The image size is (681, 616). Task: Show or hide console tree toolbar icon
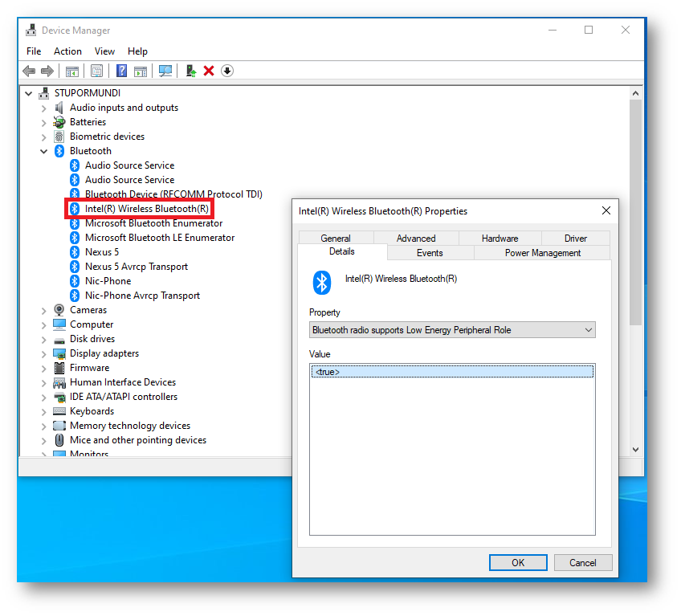(72, 71)
